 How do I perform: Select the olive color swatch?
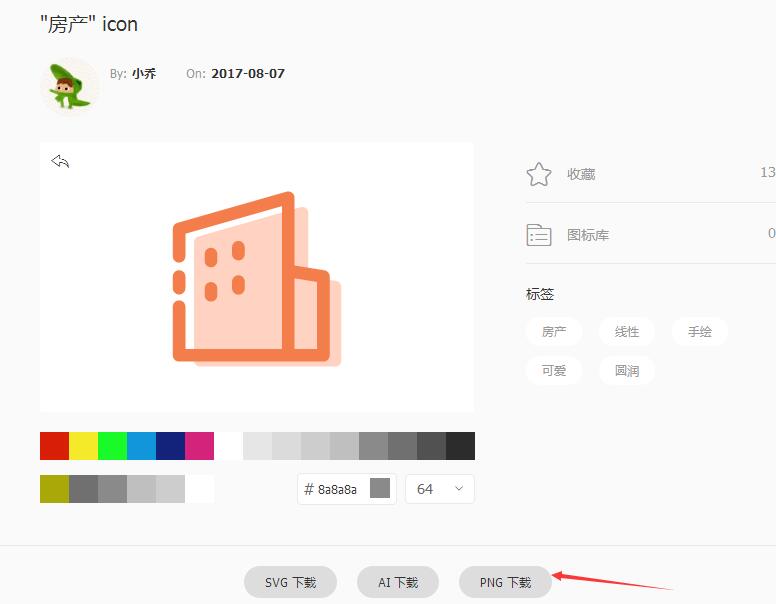tap(54, 489)
